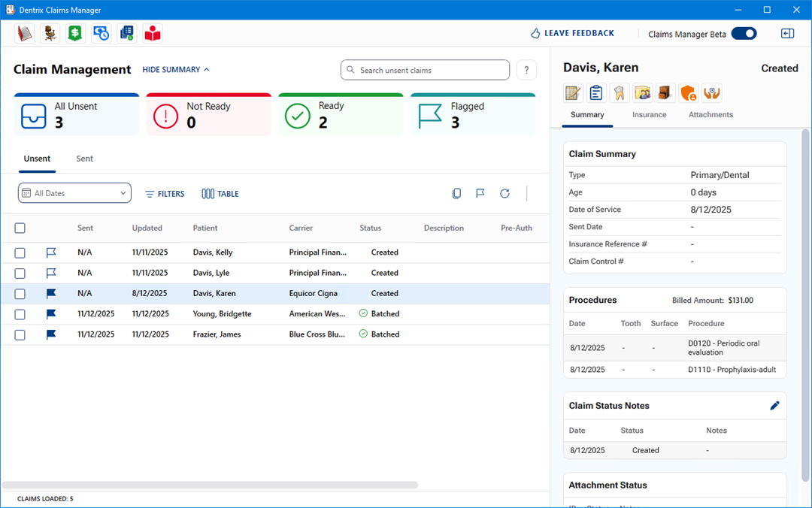812x508 pixels.
Task: Click the tooth chart icon for Karen Davis
Action: pyautogui.click(x=620, y=93)
